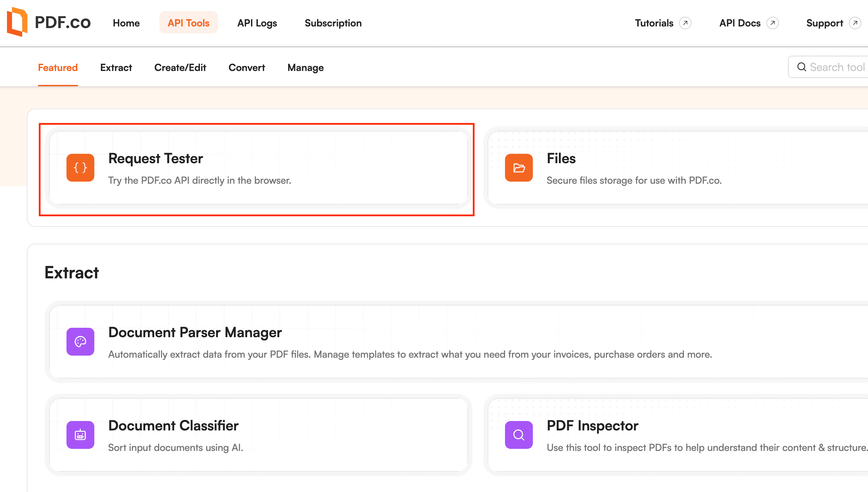Image resolution: width=868 pixels, height=492 pixels.
Task: Click the Document Parser Manager palette icon
Action: pos(80,342)
